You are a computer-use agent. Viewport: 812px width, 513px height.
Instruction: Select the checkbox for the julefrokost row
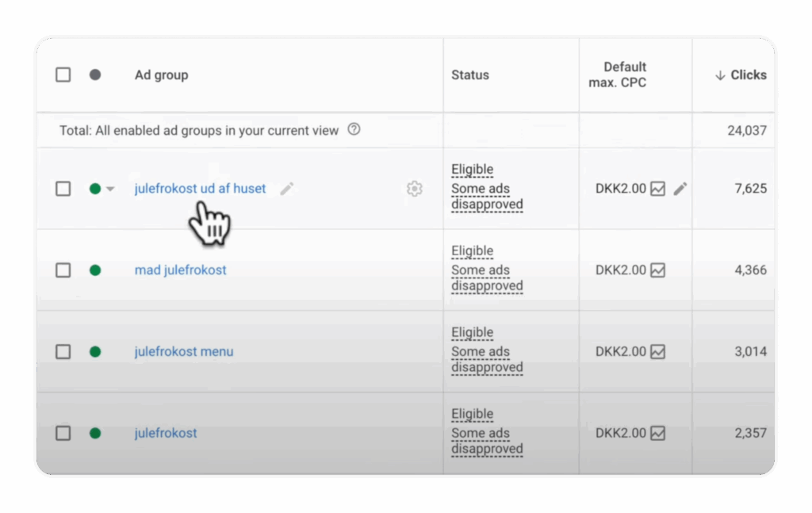pos(63,433)
